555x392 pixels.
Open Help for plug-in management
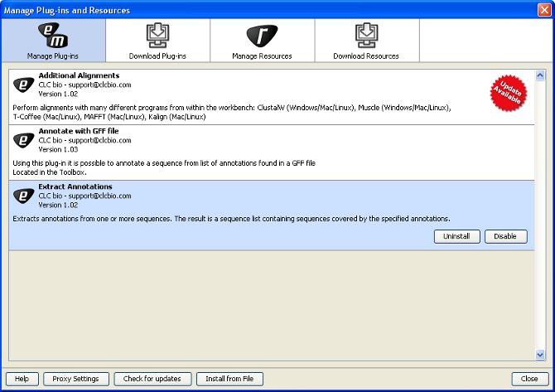[22, 379]
